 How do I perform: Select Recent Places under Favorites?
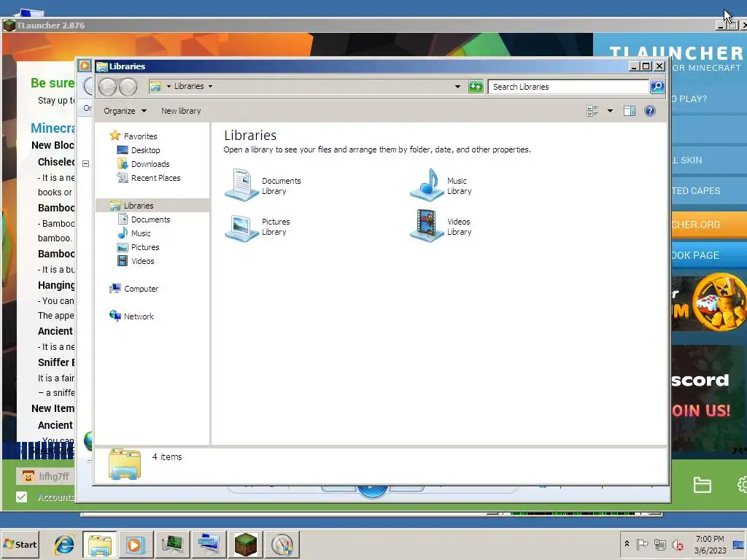point(156,178)
